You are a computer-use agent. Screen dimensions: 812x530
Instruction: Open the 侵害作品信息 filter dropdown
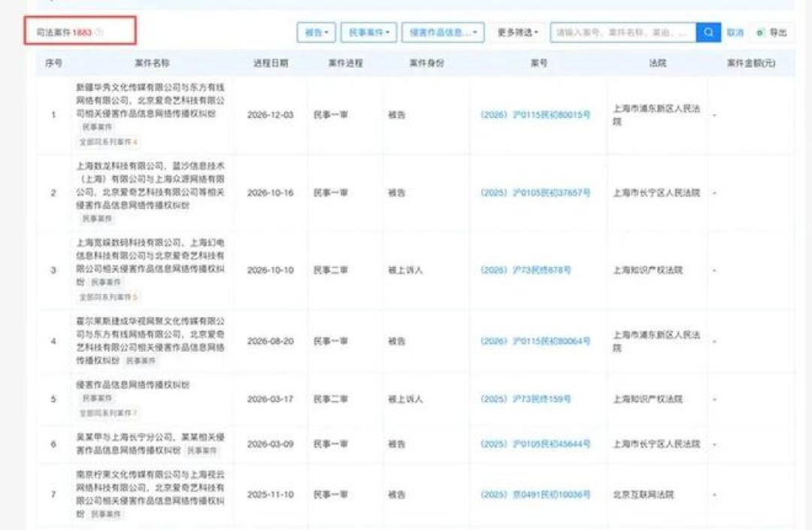pos(443,32)
